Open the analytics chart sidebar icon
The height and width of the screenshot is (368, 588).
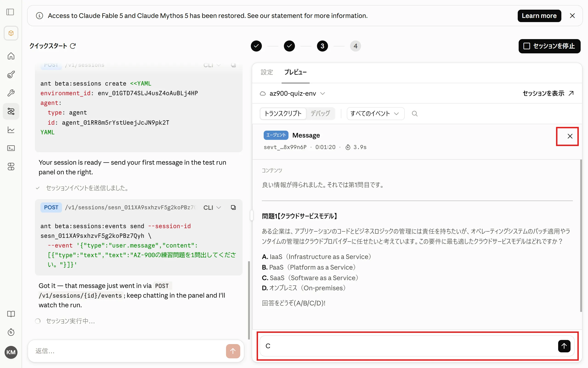click(x=11, y=130)
